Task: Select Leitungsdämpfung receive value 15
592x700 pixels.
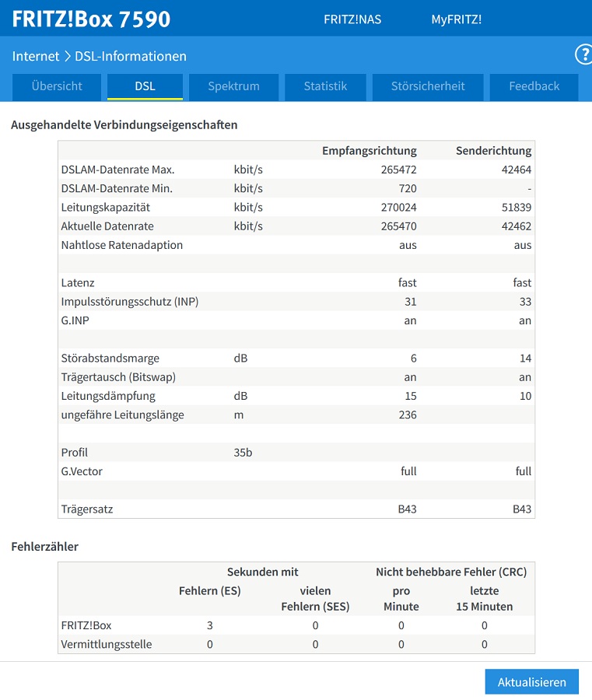Action: pos(410,396)
